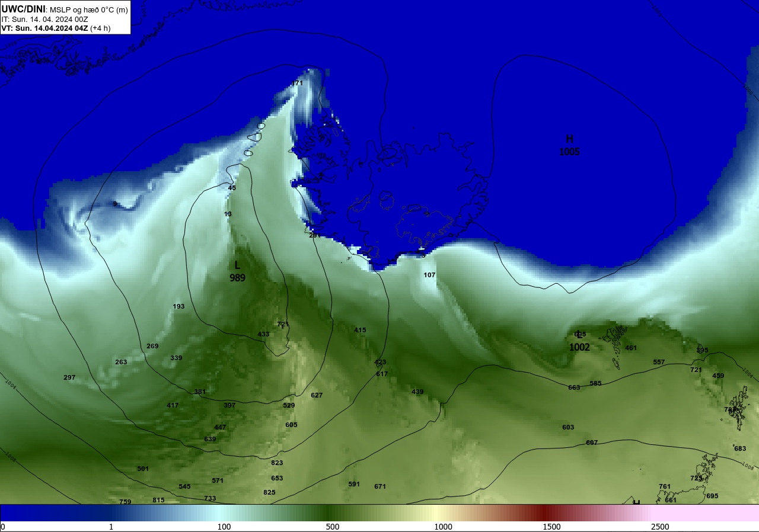Screen dimensions: 759x532
Task: Select the value 639 on the map
Action: click(210, 439)
